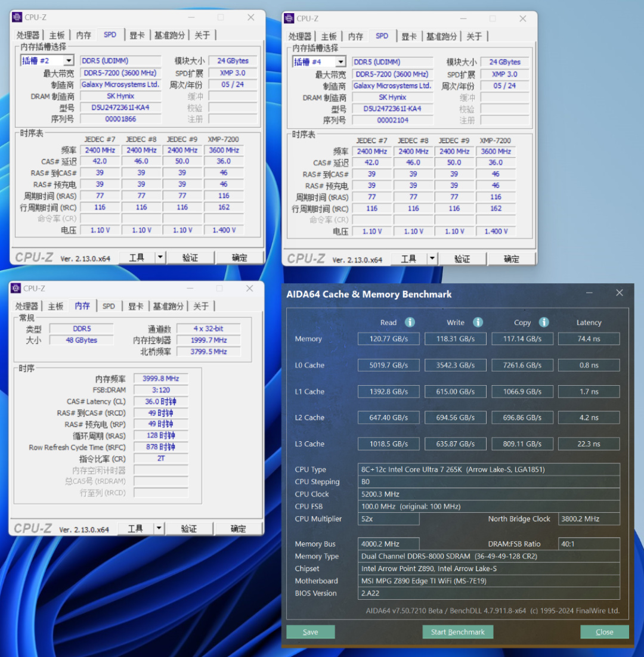This screenshot has height=657, width=644.
Task: Click serial number 00002104 field
Action: [x=392, y=120]
